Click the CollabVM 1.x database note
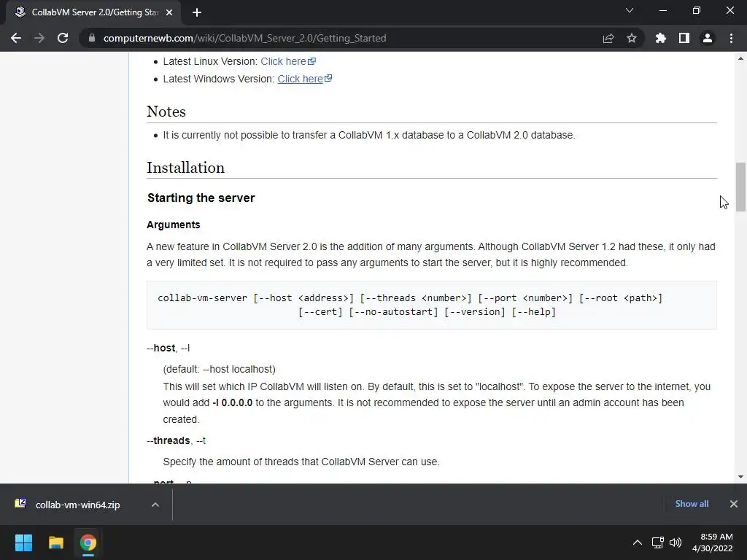Image resolution: width=747 pixels, height=560 pixels. 369,135
